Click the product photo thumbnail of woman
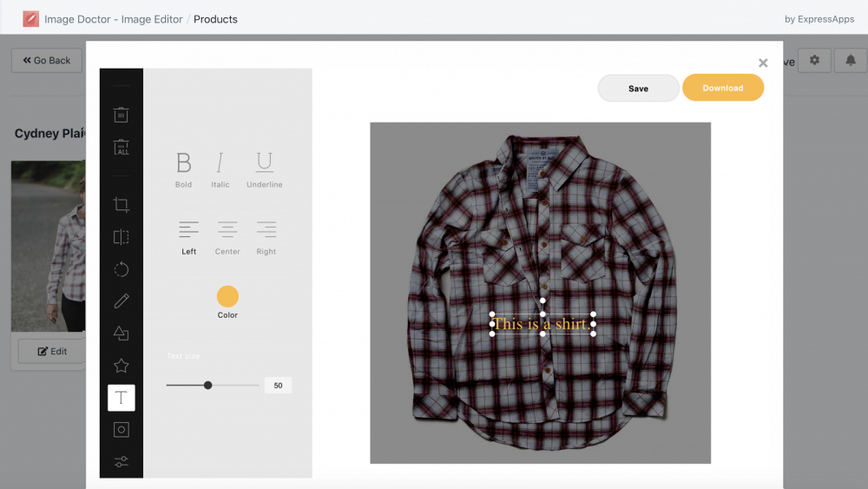 [48, 247]
